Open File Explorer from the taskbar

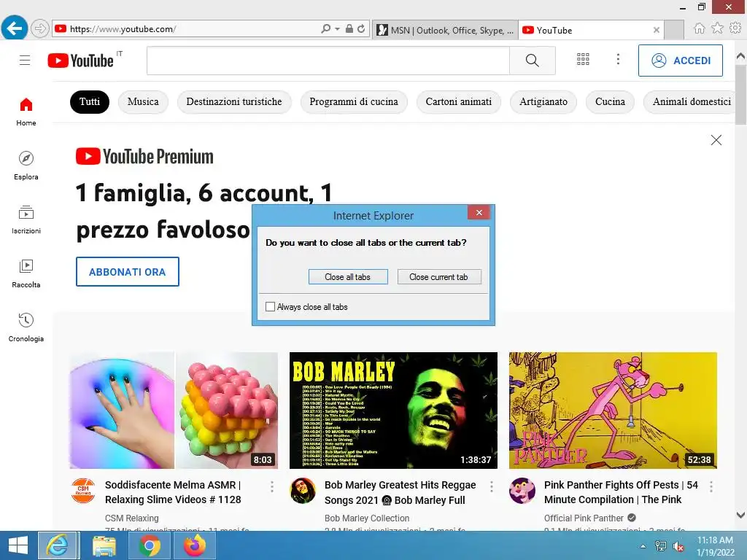[x=104, y=545]
